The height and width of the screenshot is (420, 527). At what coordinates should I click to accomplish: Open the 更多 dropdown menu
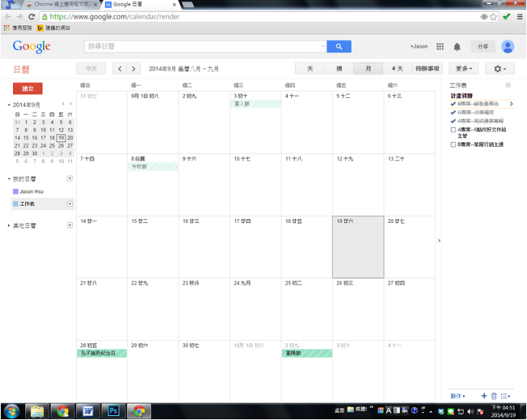click(464, 69)
